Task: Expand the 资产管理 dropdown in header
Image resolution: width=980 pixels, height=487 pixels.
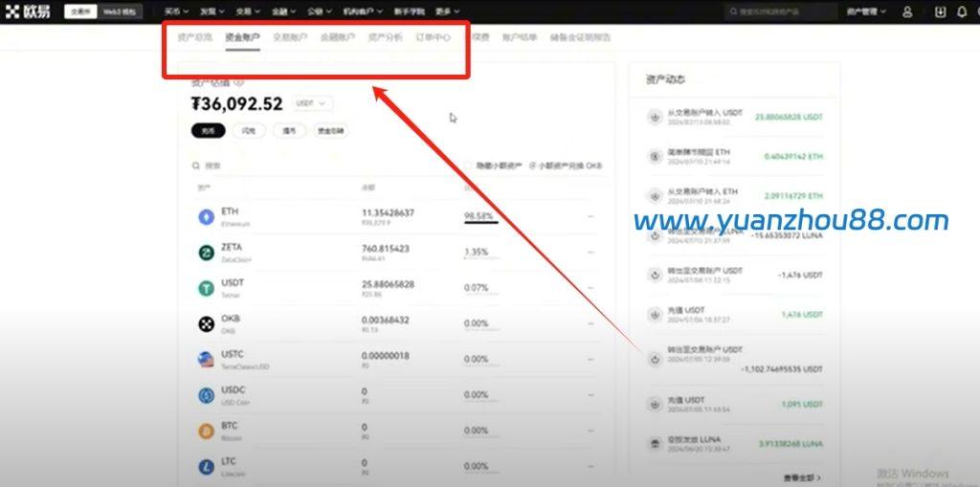Action: click(865, 12)
